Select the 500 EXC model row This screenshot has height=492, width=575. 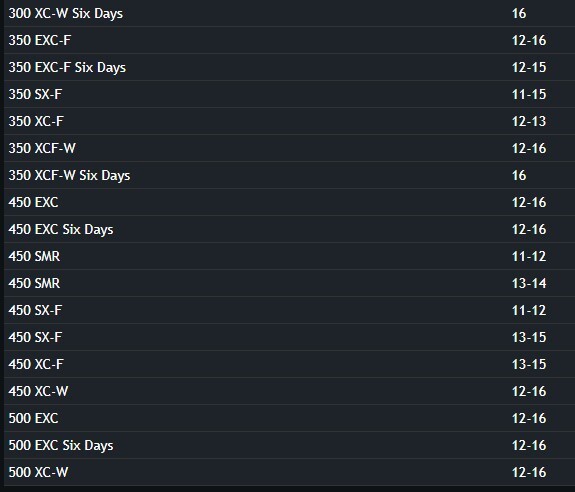click(x=289, y=418)
